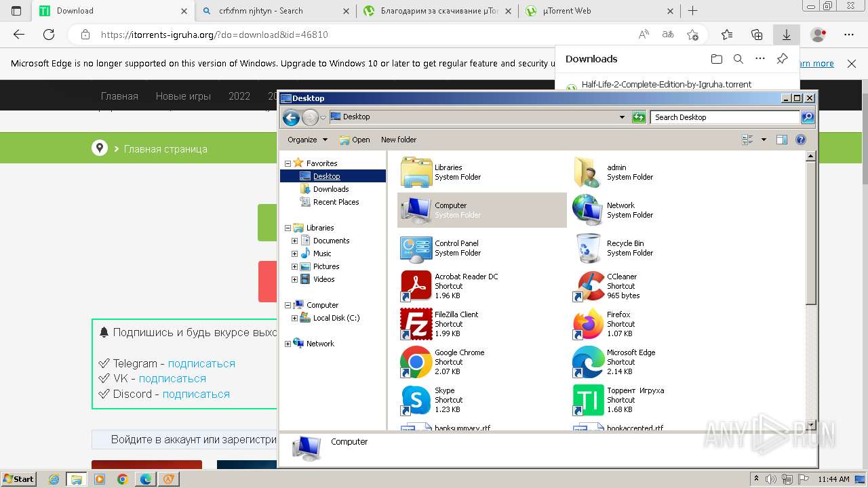Viewport: 868px width, 488px height.
Task: Collapse the Favorites tree node
Action: (x=288, y=163)
